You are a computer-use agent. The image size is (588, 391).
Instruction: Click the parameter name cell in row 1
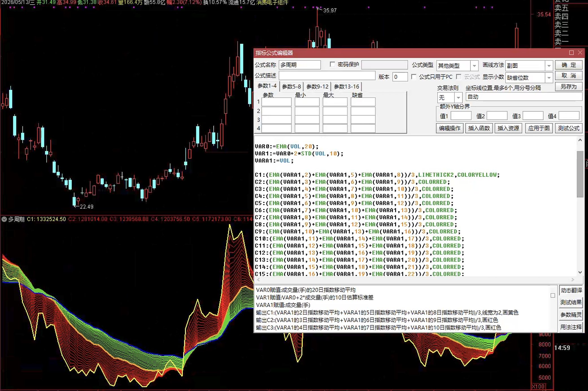[276, 102]
